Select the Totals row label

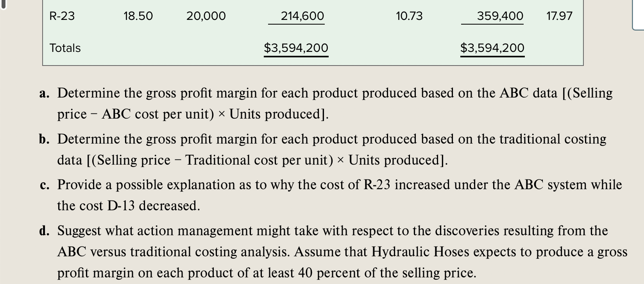tap(65, 48)
